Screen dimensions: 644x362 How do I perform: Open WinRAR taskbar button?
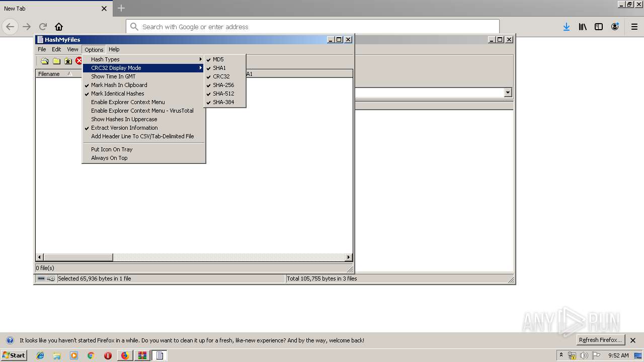[x=142, y=355]
